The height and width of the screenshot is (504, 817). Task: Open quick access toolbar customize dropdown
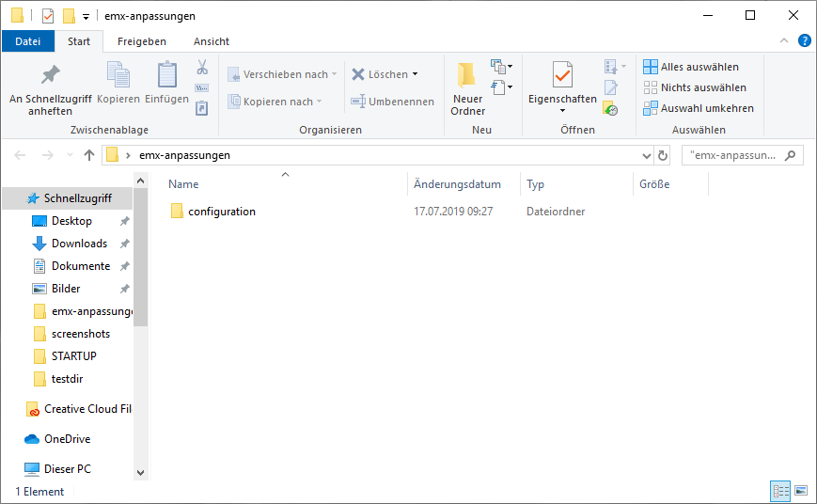[x=86, y=17]
